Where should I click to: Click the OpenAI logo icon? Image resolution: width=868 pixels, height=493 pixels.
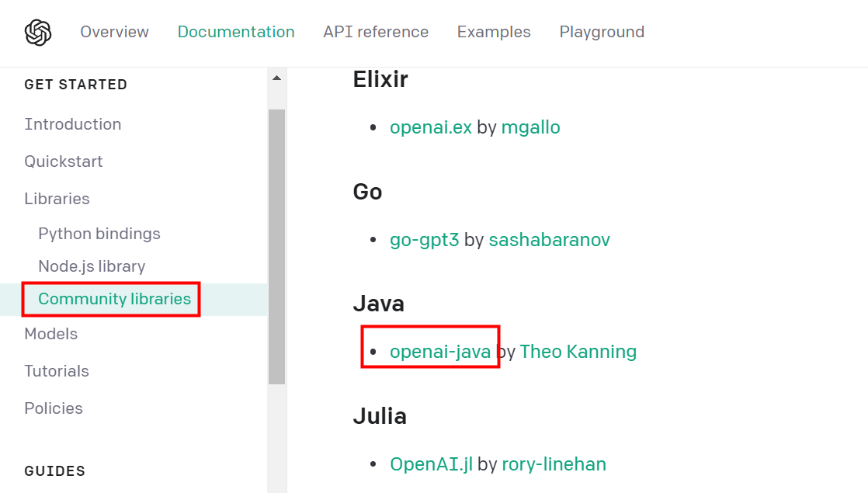(x=37, y=33)
